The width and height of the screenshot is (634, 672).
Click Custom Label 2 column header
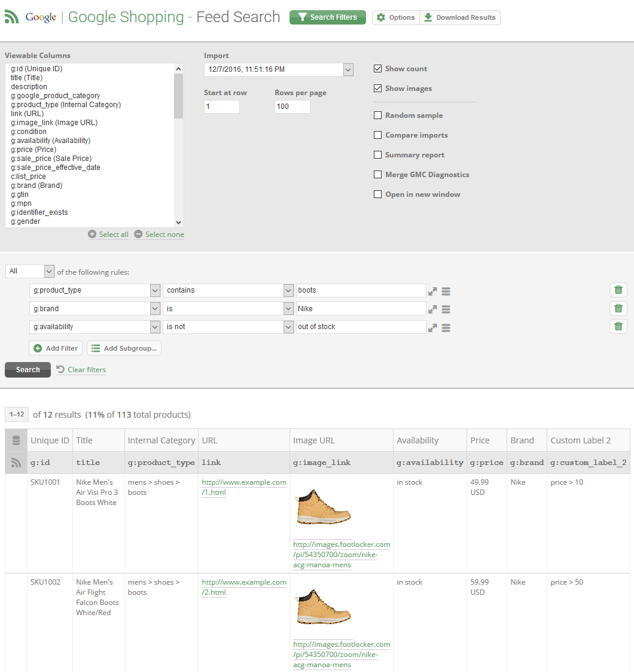tap(588, 440)
